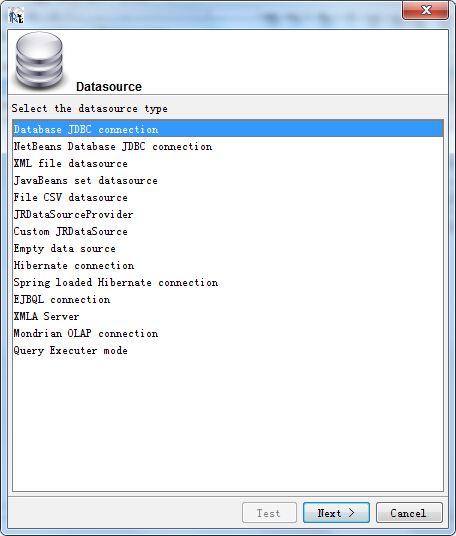Select NetBeans Database JDBC connection

[x=228, y=146]
